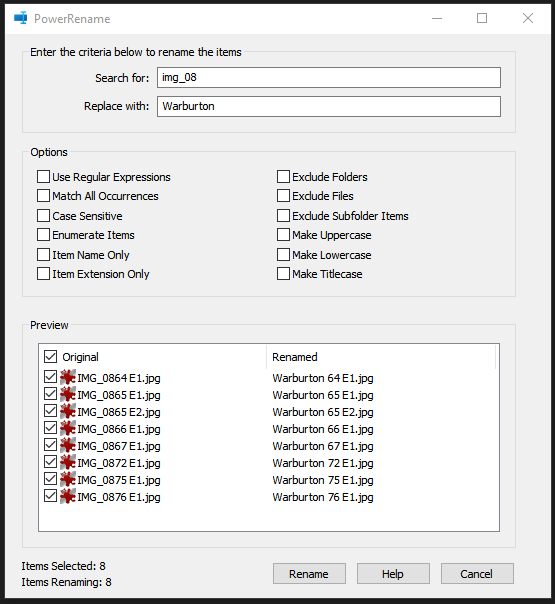Toggle the Exclude Subfolder Items checkbox
Viewport: 555px width, 604px height.
coord(283,216)
